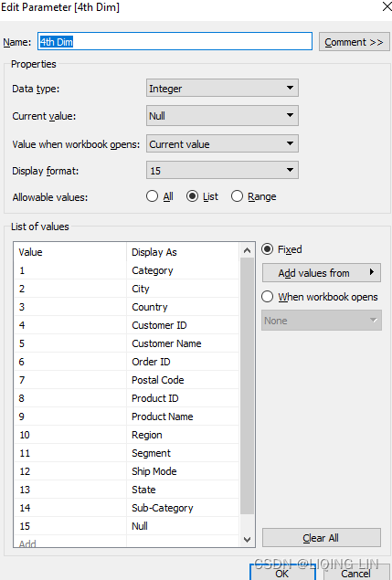Expand Value when workbook opens dropdown
The image size is (392, 580).
point(222,143)
